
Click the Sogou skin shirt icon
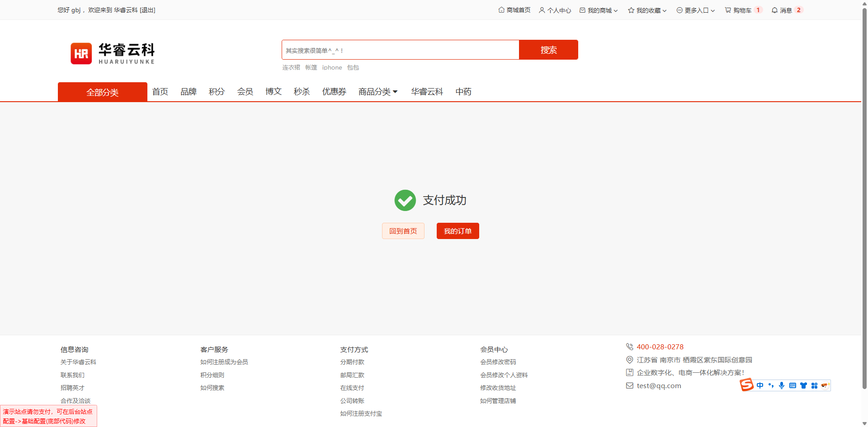click(803, 385)
